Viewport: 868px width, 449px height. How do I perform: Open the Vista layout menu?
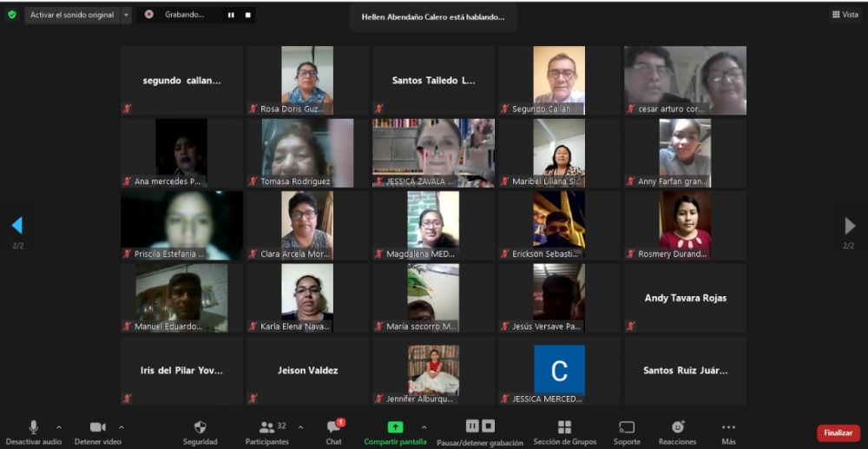coord(845,15)
